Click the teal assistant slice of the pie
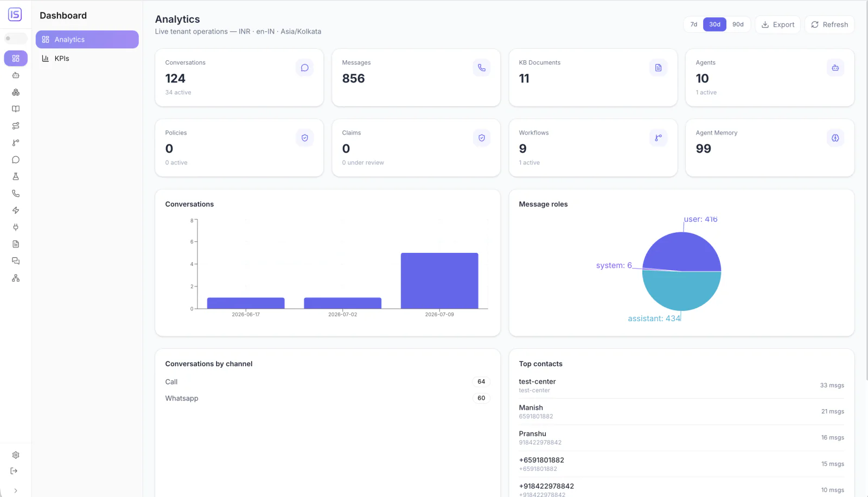Screen dimensions: 868x497 pyautogui.click(x=682, y=291)
